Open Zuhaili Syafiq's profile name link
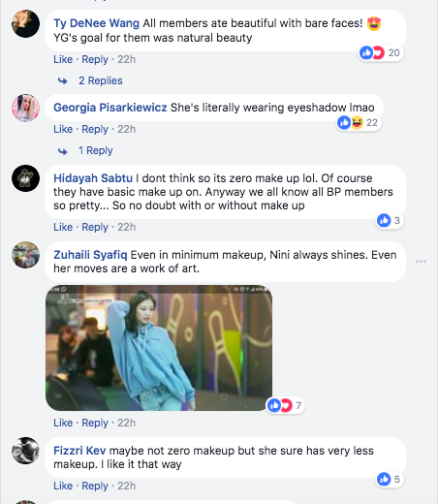This screenshot has height=504, width=438. click(x=90, y=255)
